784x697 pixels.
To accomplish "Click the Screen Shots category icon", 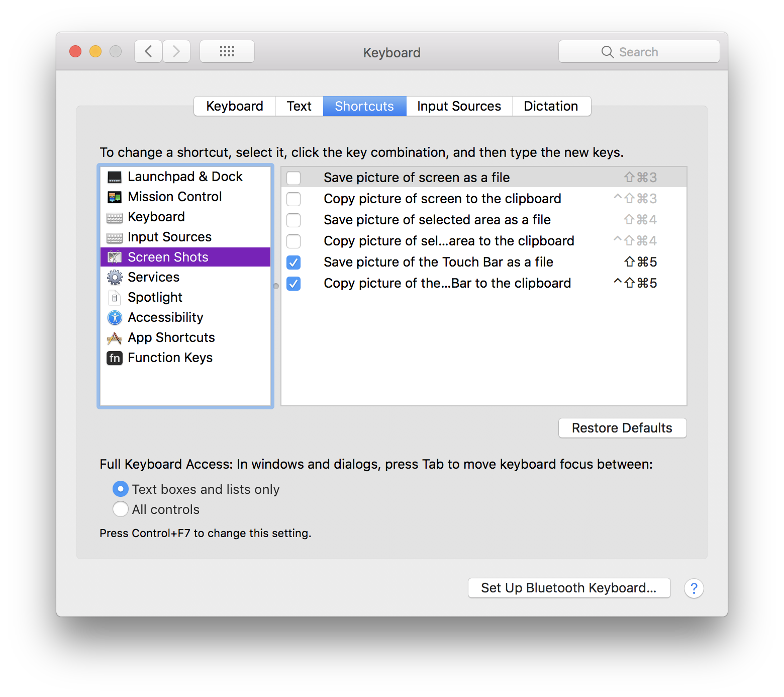I will [115, 257].
